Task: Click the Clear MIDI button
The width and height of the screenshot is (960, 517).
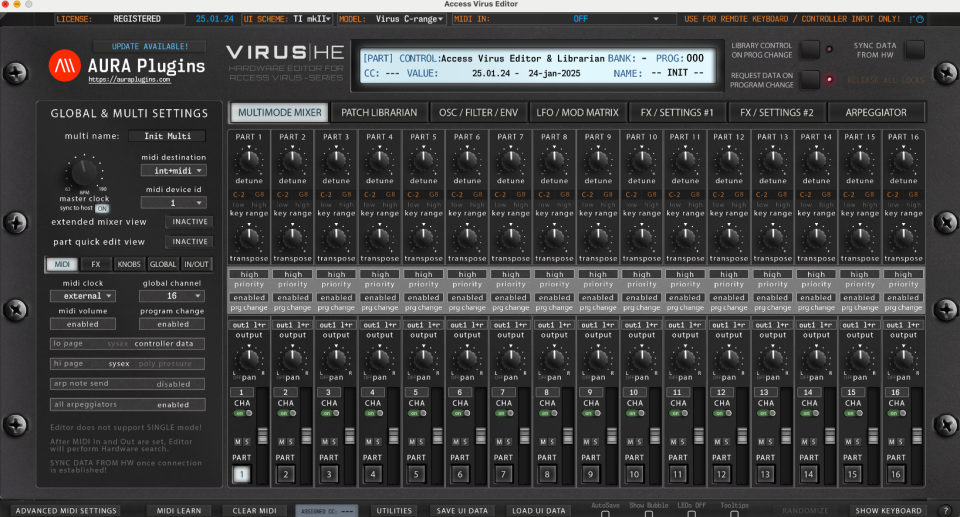Action: click(x=254, y=510)
